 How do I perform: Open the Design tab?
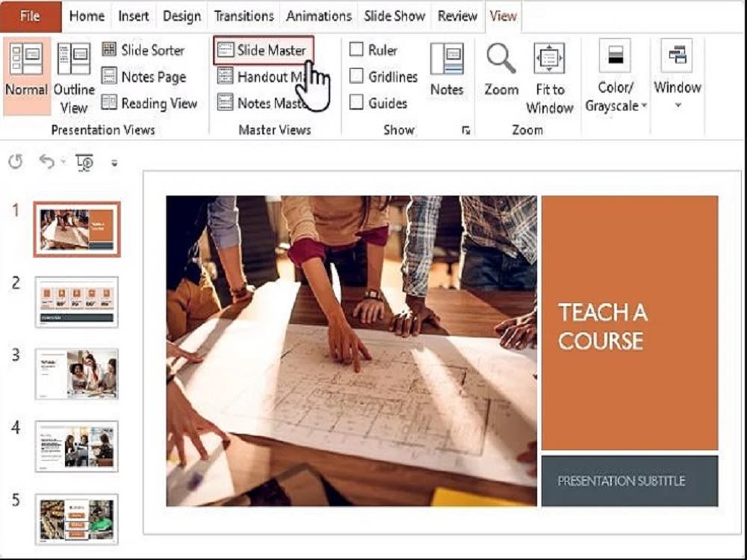click(x=182, y=16)
